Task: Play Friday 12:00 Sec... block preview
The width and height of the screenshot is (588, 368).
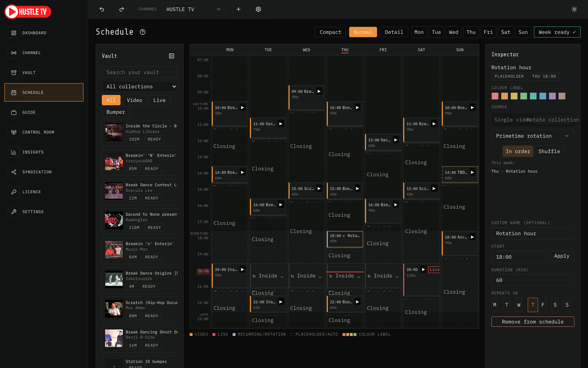Action: (x=396, y=140)
